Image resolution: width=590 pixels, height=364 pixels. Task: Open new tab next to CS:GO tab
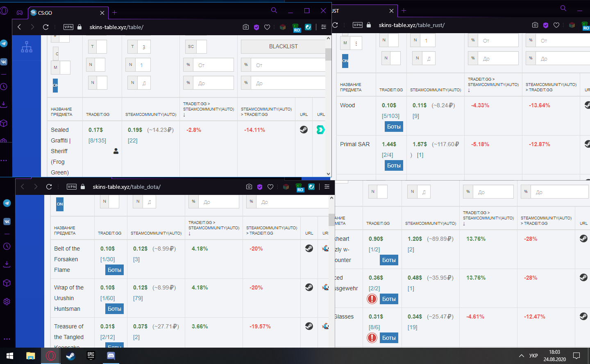click(x=114, y=13)
